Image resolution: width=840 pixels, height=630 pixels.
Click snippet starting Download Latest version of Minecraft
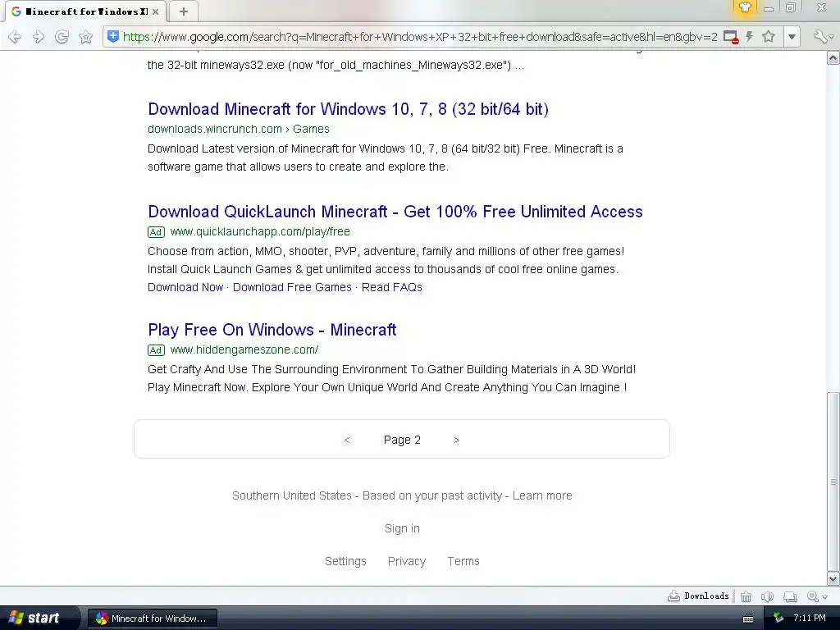pyautogui.click(x=386, y=157)
